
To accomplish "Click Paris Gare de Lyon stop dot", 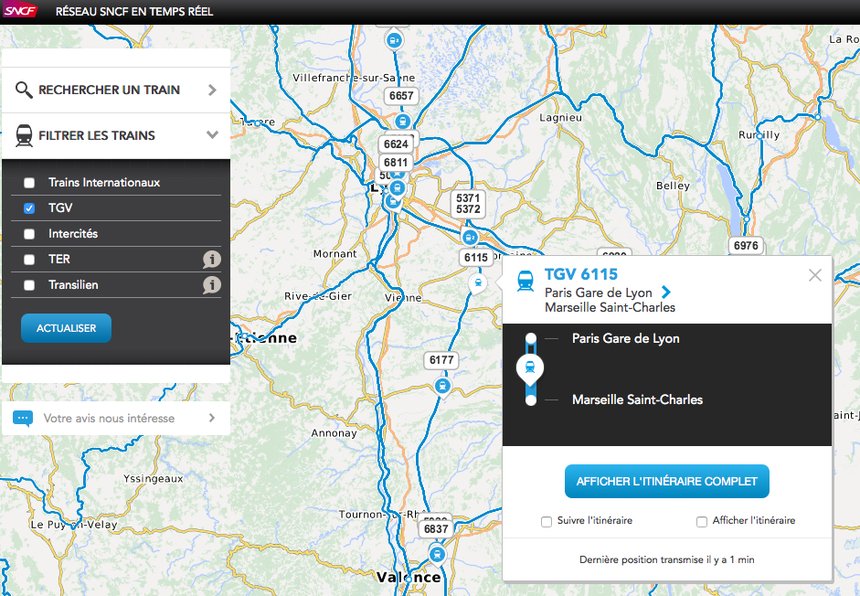I will click(530, 339).
